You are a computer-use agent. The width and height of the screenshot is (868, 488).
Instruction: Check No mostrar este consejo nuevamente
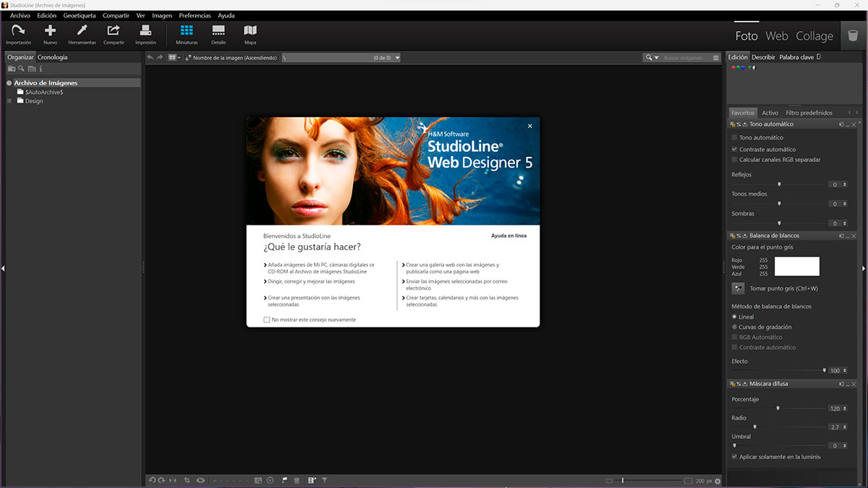(267, 320)
